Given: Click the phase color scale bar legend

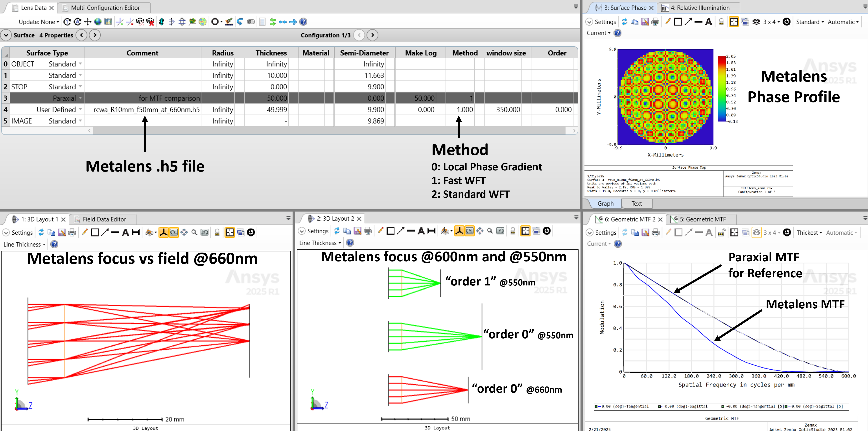Looking at the screenshot, I should click(x=721, y=89).
